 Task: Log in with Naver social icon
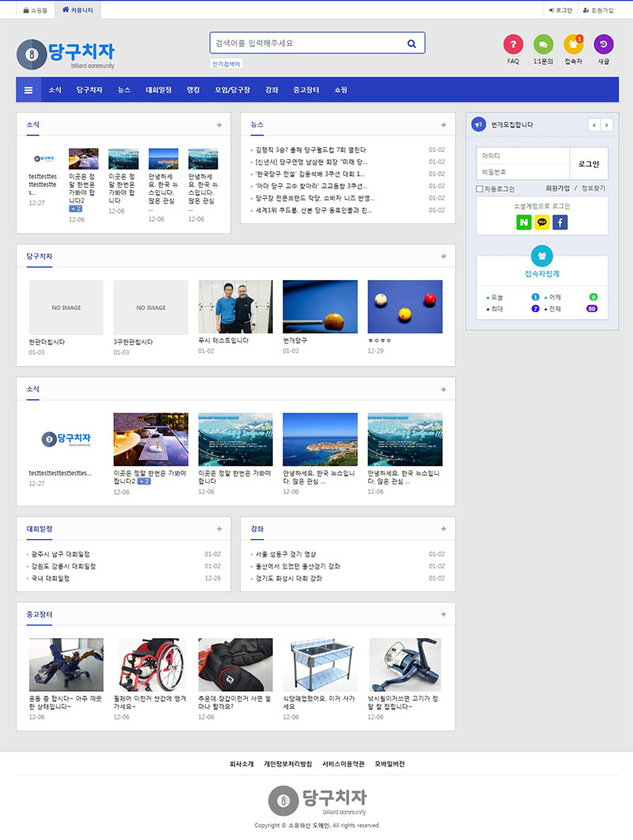[524, 222]
